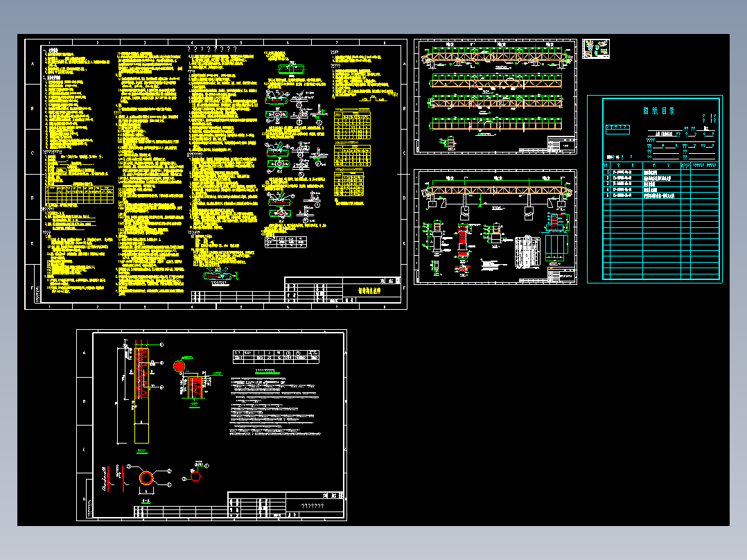
Task: Click the fifth row of the drawing index table
Action: 661,195
